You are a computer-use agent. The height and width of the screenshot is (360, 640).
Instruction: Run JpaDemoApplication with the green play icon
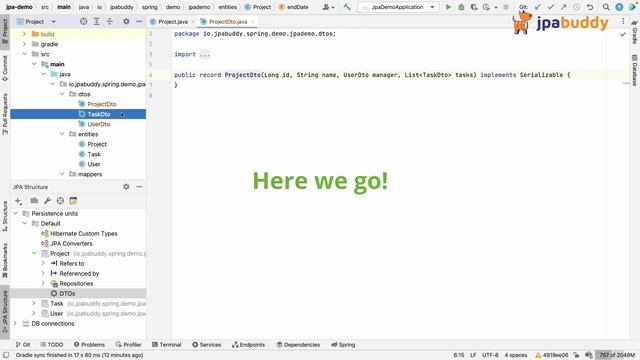448,7
